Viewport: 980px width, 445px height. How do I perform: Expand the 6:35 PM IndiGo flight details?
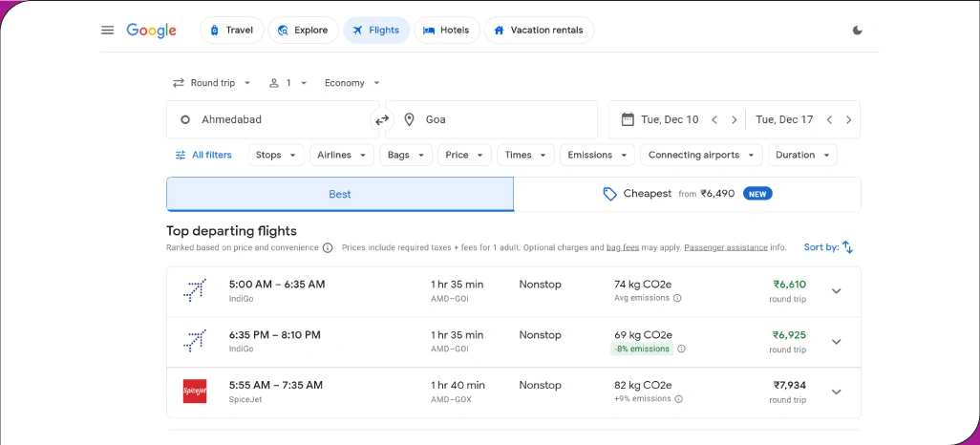pyautogui.click(x=837, y=342)
